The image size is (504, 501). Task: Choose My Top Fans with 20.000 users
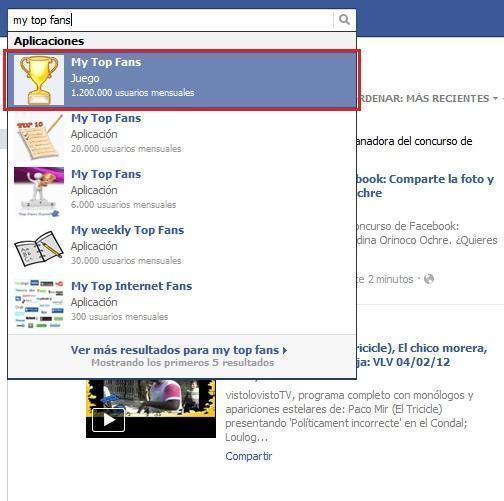pos(182,136)
